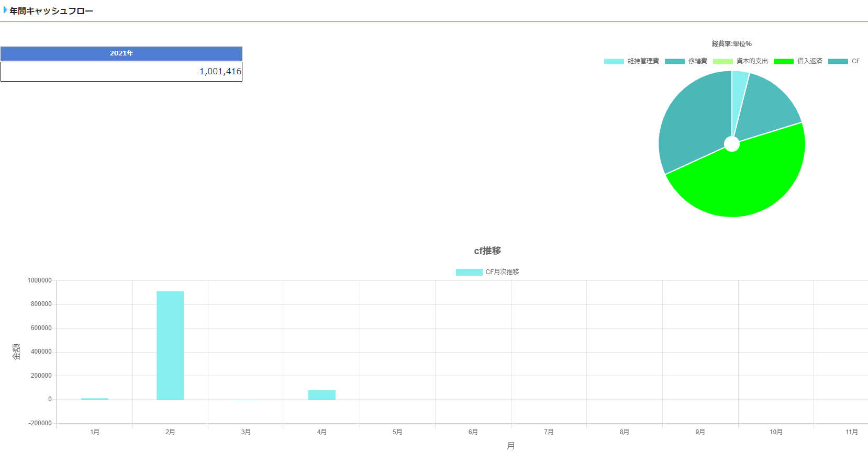Click the 5月 axis label
Screen dimensions: 868x453
click(397, 432)
